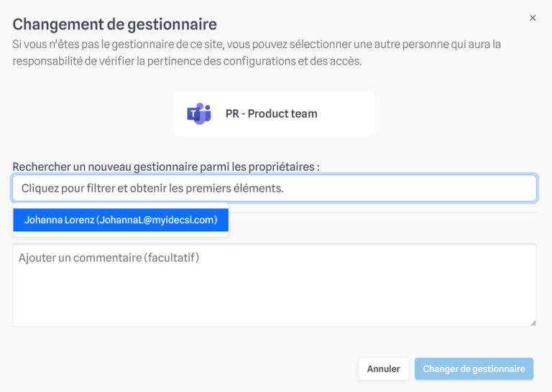Choose Johanna Lorenz from the suggestion list

[121, 220]
